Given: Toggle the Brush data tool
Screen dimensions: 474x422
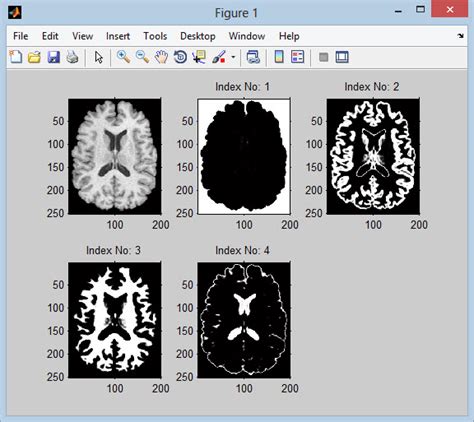Looking at the screenshot, I should click(x=219, y=57).
